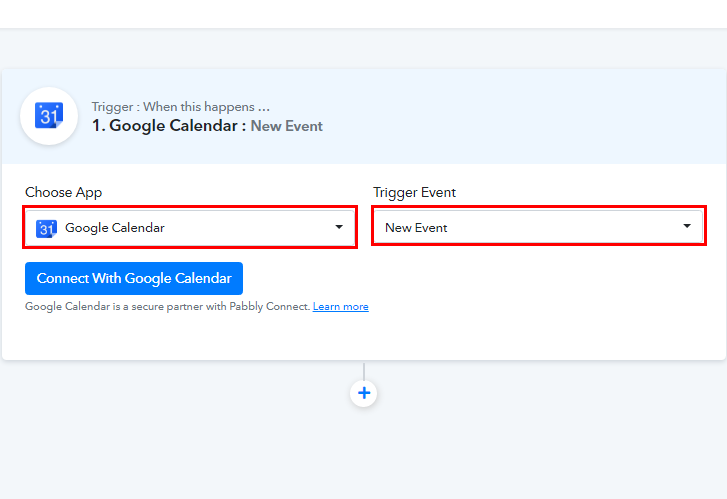Click the Google Calendar icon in Choose App field
727x499 pixels.
(46, 228)
